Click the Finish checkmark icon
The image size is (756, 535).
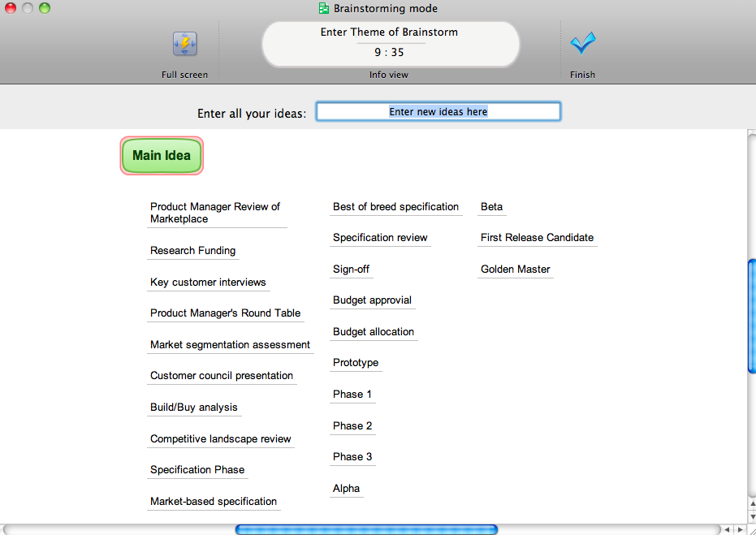coord(582,43)
